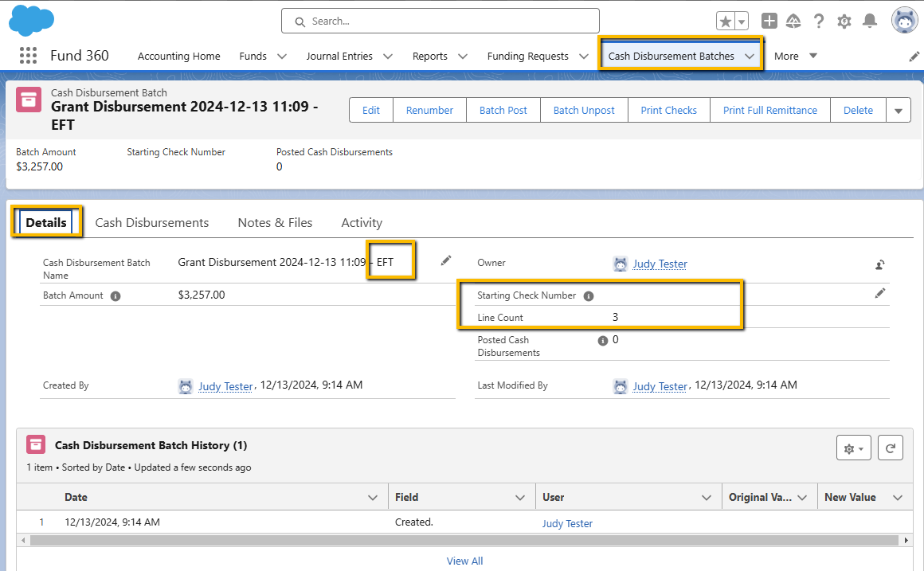Screen dimensions: 924x571
Task: Click the scrollbar right arrow
Action: [907, 541]
